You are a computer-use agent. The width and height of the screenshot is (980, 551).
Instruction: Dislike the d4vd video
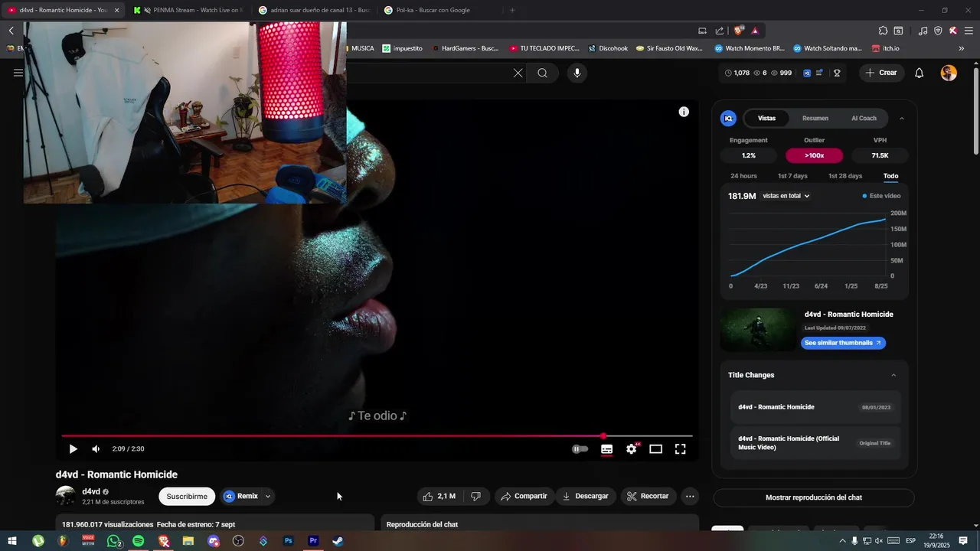pos(475,496)
